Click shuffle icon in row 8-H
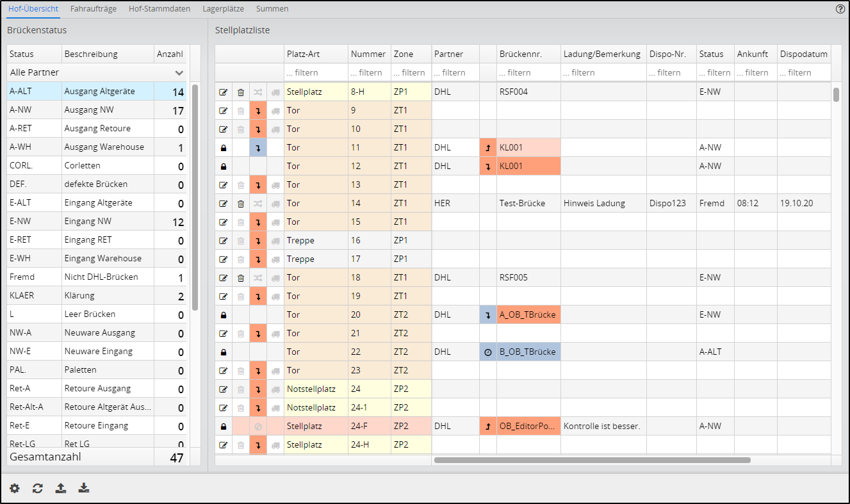 tap(258, 92)
